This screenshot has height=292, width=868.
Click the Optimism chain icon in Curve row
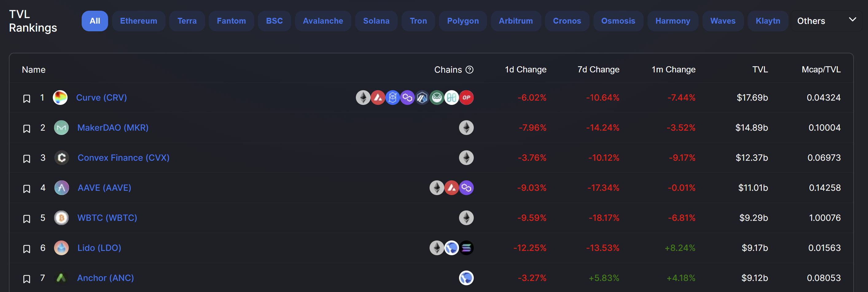(466, 98)
